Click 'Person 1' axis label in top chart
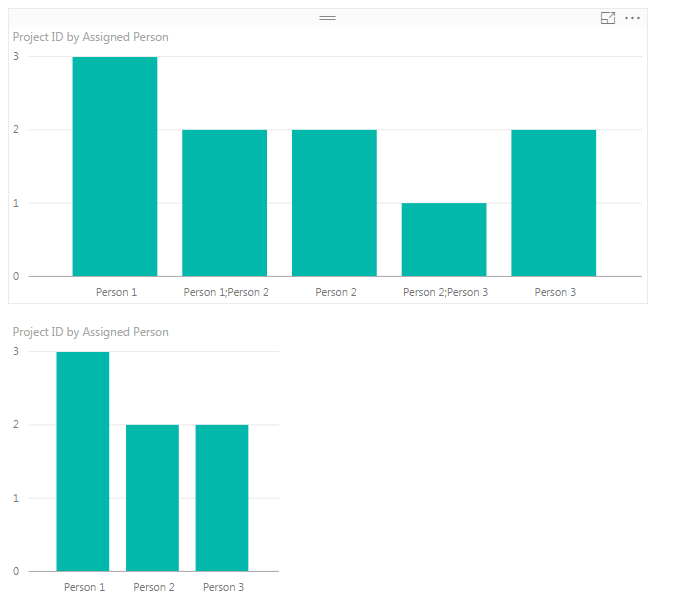Screen dimensions: 683x610 (x=116, y=292)
